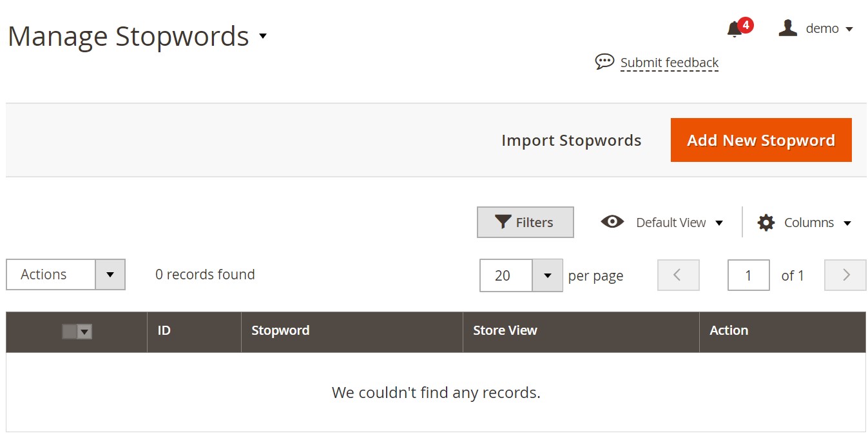The height and width of the screenshot is (438, 868).
Task: Click Add New Stopword button
Action: tap(761, 140)
